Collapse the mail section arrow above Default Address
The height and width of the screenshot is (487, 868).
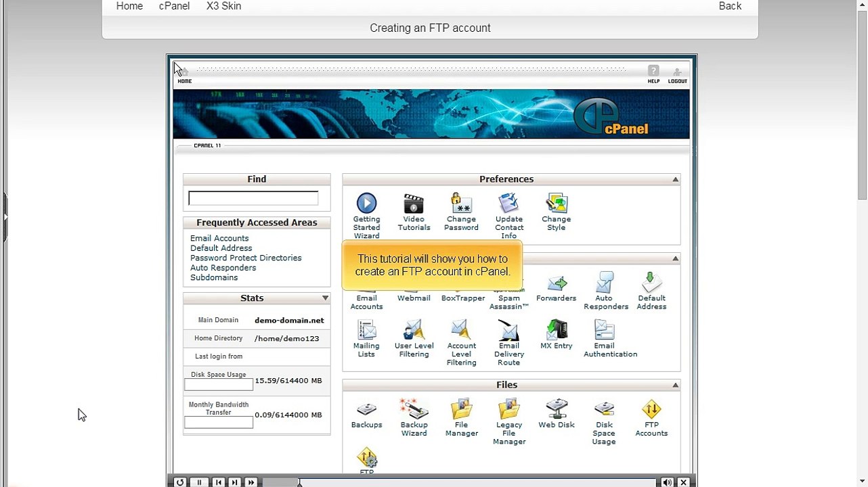675,258
